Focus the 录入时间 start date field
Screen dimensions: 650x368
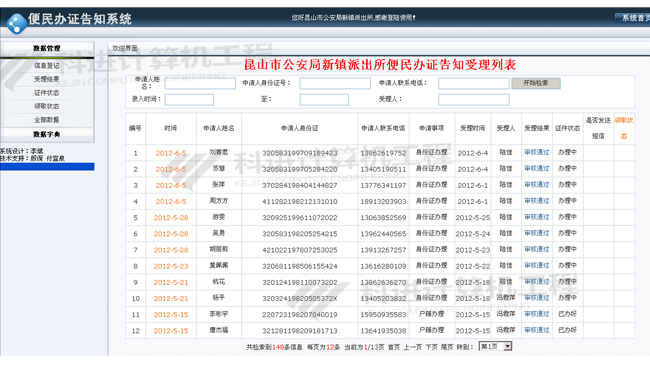(x=189, y=99)
